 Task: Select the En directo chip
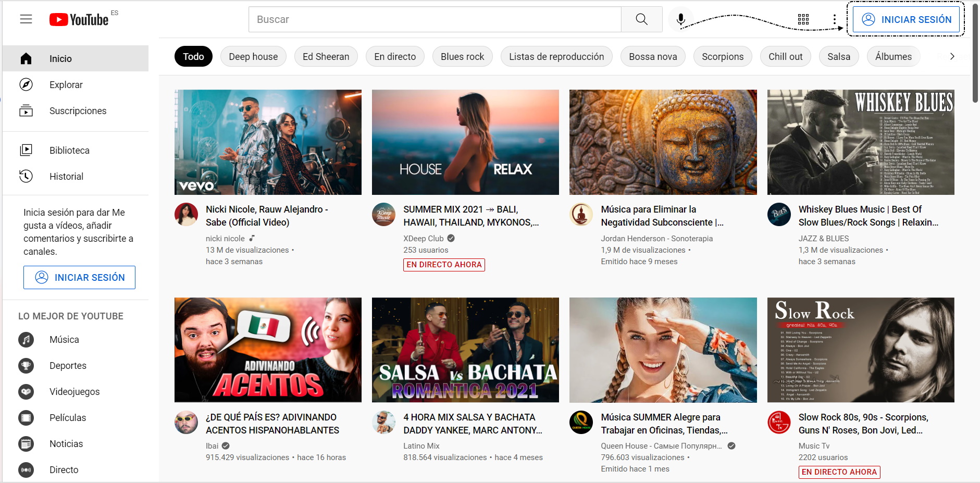(x=395, y=56)
